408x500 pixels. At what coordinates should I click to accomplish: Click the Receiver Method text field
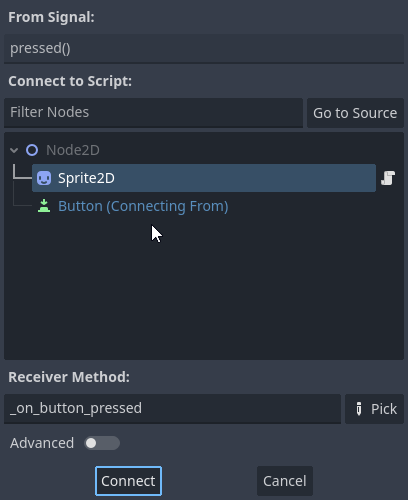point(172,409)
